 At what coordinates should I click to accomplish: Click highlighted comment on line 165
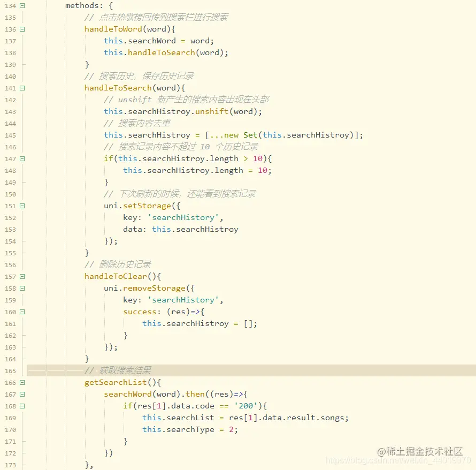[x=118, y=370]
